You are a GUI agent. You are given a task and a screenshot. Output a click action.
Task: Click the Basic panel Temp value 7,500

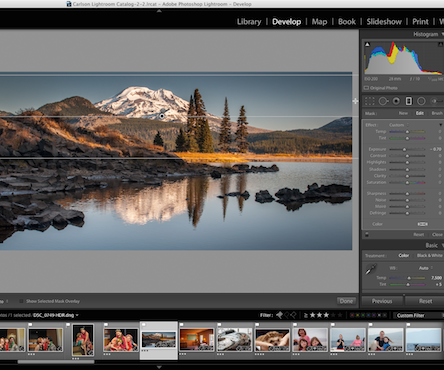pyautogui.click(x=436, y=278)
